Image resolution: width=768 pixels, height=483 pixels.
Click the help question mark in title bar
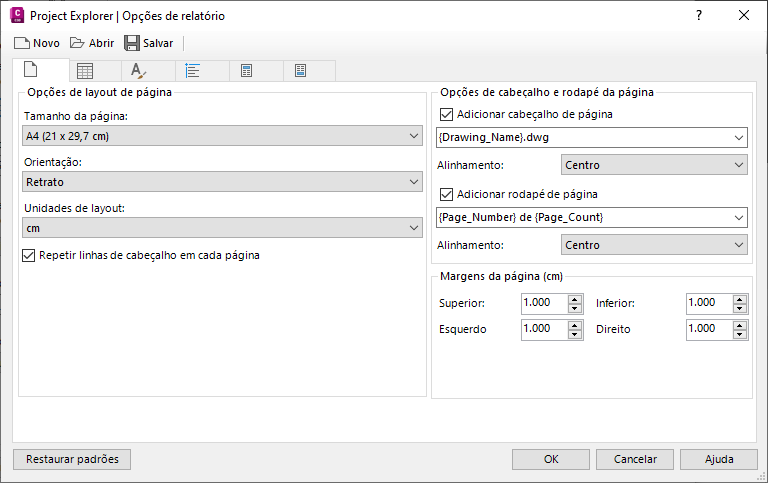point(699,15)
